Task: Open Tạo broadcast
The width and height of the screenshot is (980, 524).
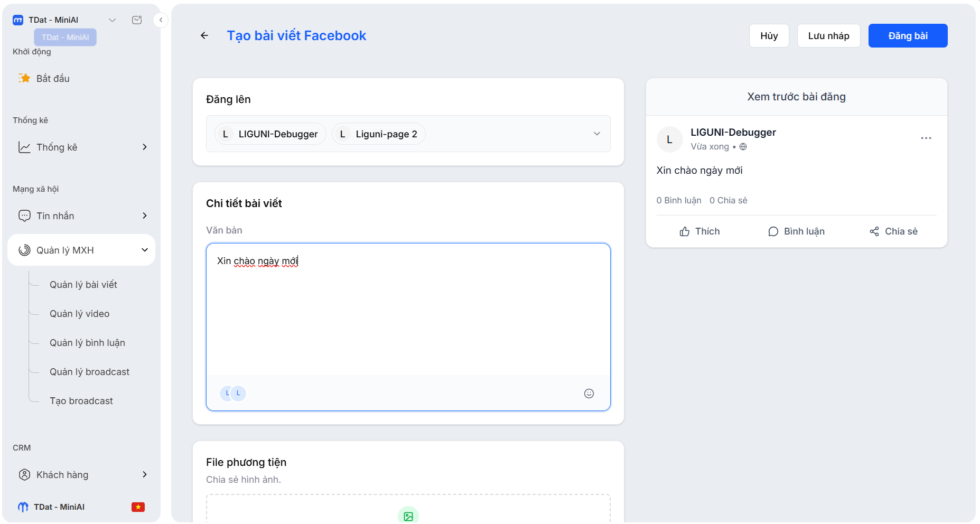Action: tap(81, 401)
